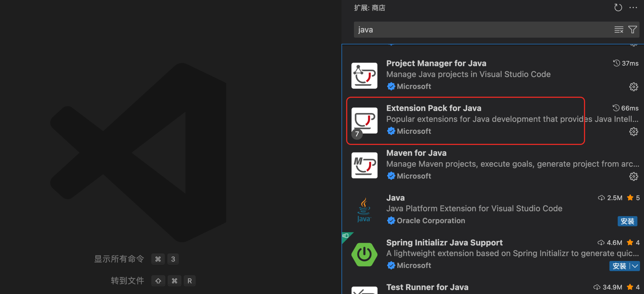The image size is (644, 294).
Task: Open the extensions view more actions menu
Action: coord(633,8)
